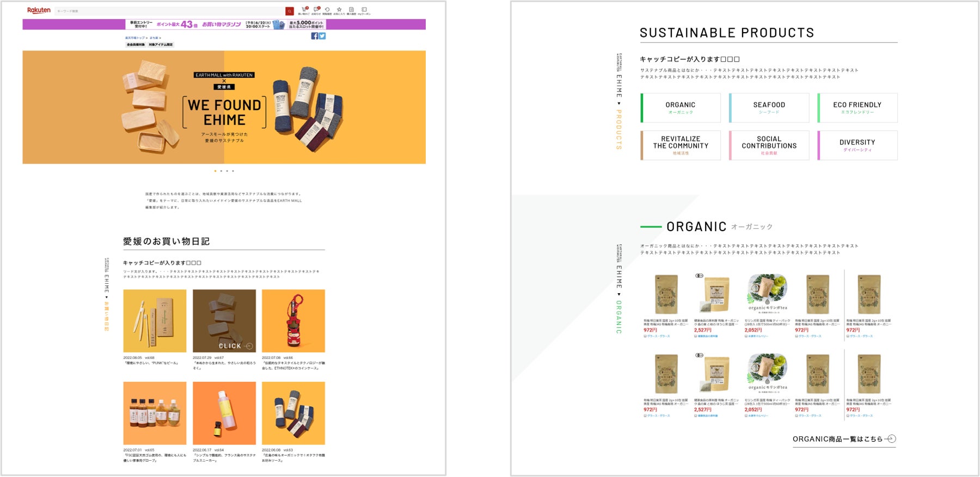Viewport: 980px width, 477px height.
Task: Select the REVITALIZE THE COMMUNITY category tab
Action: tap(681, 145)
